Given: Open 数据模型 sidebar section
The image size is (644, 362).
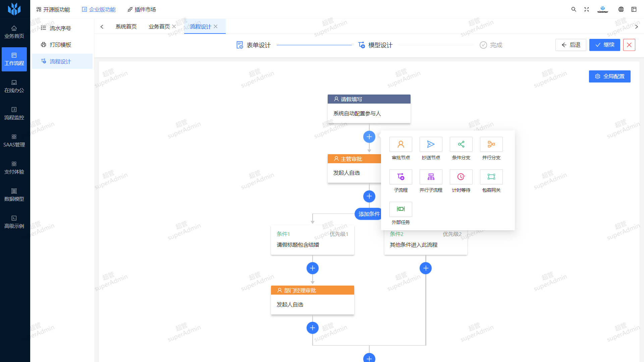Looking at the screenshot, I should pyautogui.click(x=14, y=195).
